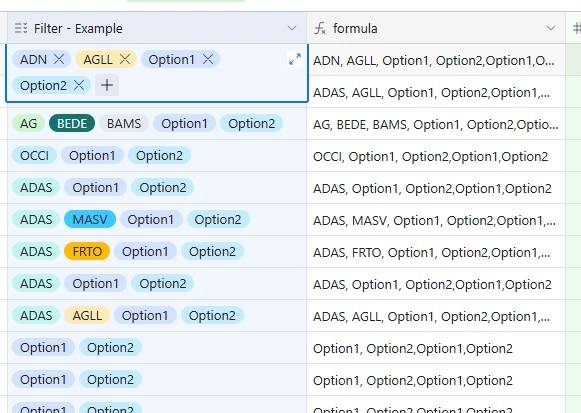
Task: Open Filter - Example column dropdown
Action: pos(292,28)
